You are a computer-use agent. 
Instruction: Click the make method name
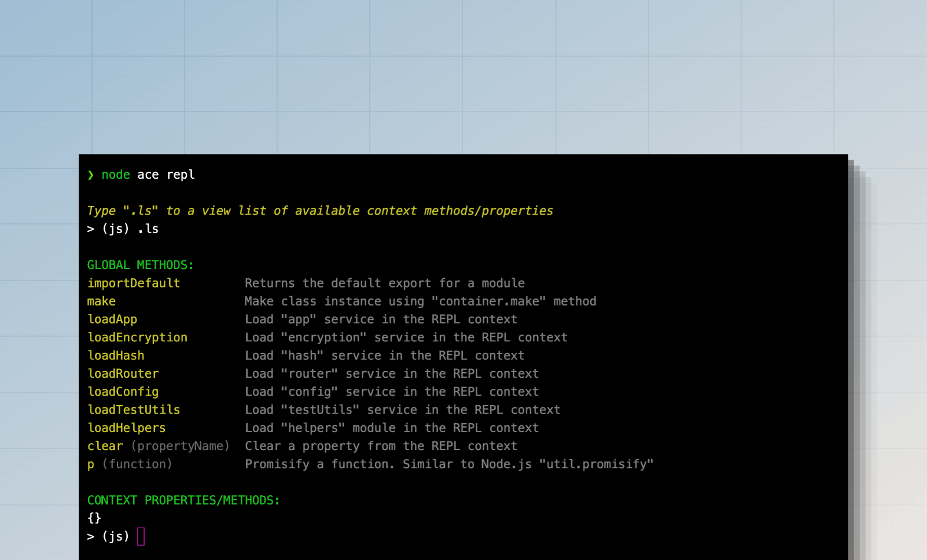pyautogui.click(x=101, y=301)
